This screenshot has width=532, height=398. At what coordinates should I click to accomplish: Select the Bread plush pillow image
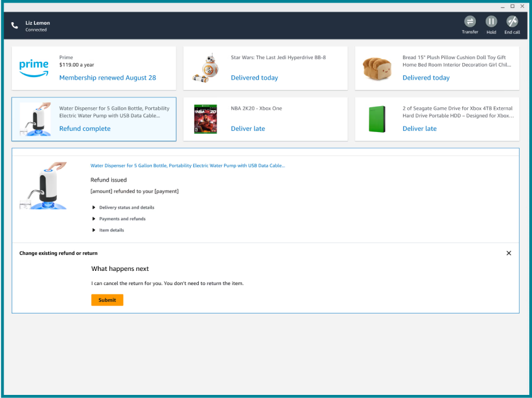[377, 68]
